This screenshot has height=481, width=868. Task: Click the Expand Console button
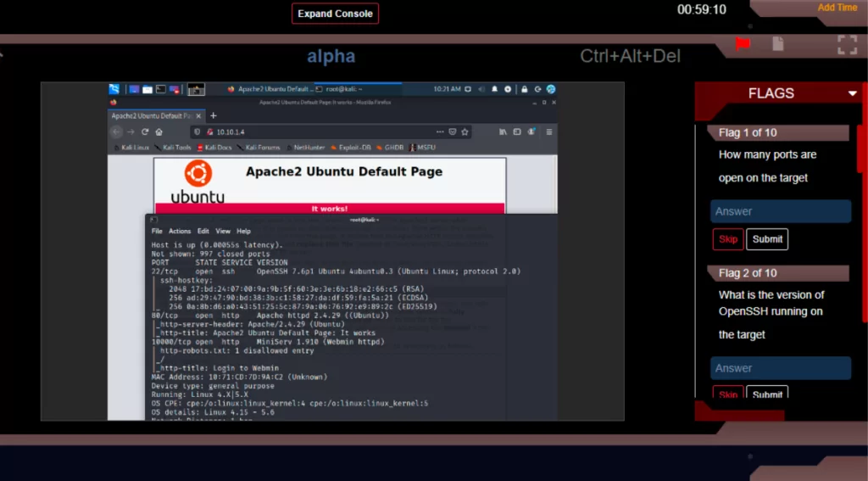tap(335, 14)
